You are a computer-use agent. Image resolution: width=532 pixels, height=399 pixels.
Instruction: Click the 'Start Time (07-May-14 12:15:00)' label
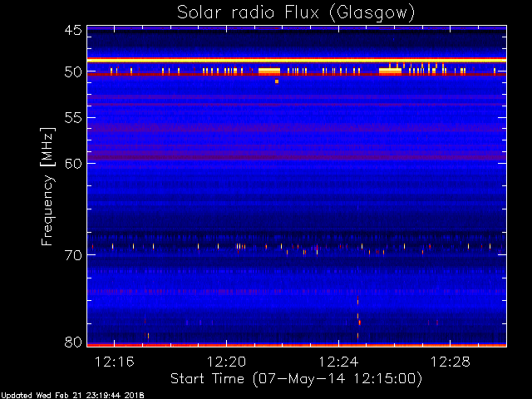click(296, 379)
